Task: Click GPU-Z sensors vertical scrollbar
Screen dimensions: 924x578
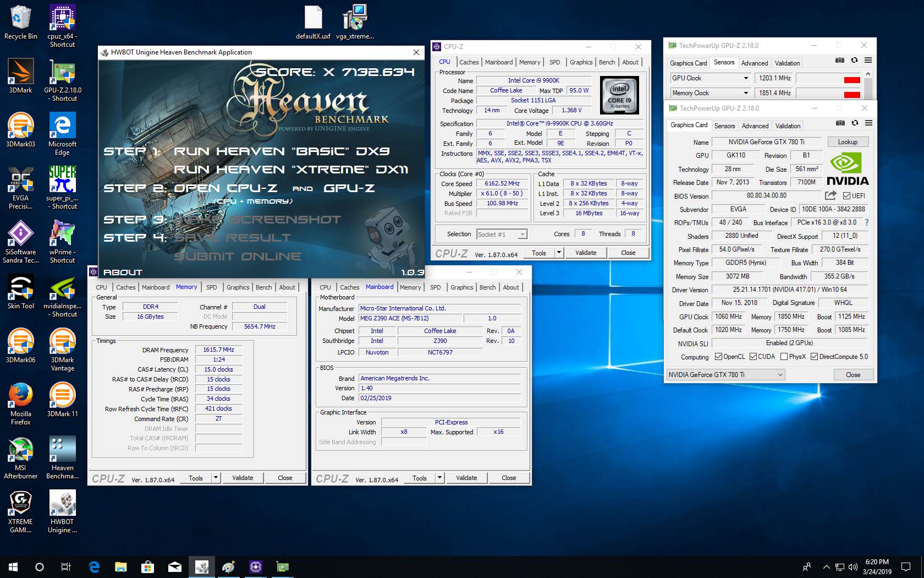Action: click(868, 85)
